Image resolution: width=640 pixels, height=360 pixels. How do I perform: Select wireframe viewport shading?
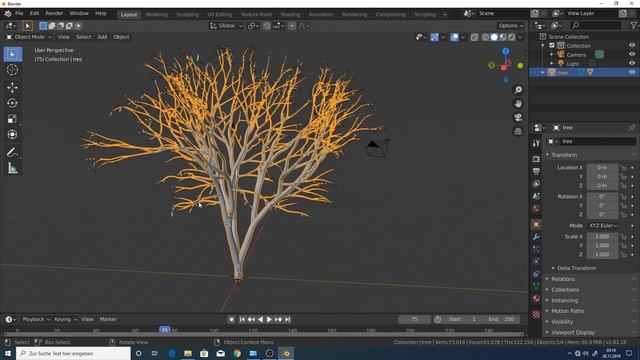tap(485, 37)
